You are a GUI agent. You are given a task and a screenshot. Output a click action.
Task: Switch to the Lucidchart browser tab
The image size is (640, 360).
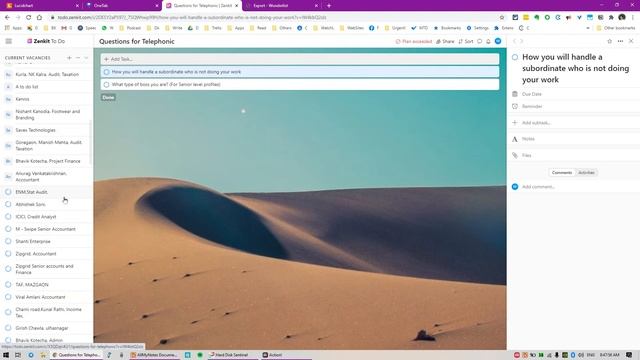point(41,6)
